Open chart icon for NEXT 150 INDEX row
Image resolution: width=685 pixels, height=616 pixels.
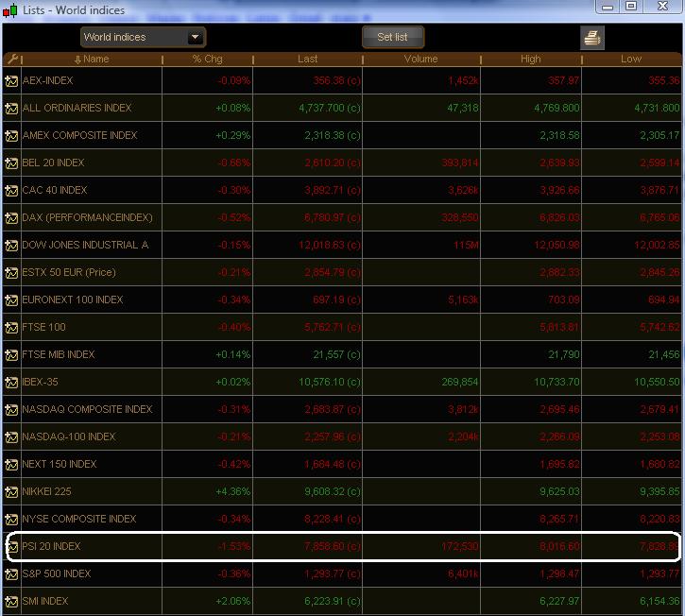coord(11,465)
